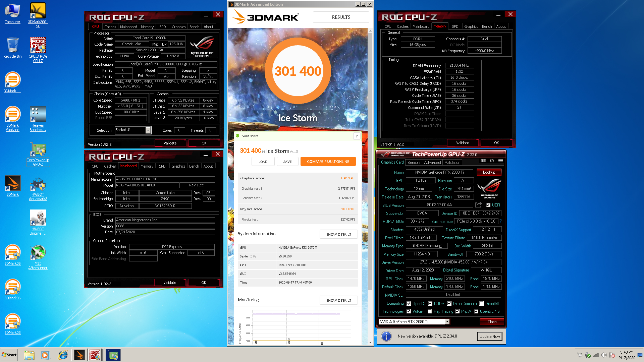Image resolution: width=644 pixels, height=362 pixels.
Task: Launch 3DMark06 desktop shortcut
Action: pyautogui.click(x=12, y=289)
